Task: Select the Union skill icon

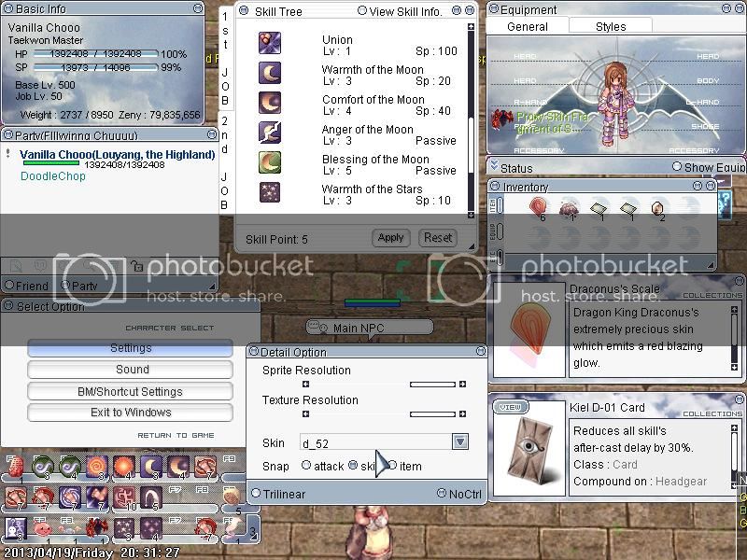Action: coord(270,43)
